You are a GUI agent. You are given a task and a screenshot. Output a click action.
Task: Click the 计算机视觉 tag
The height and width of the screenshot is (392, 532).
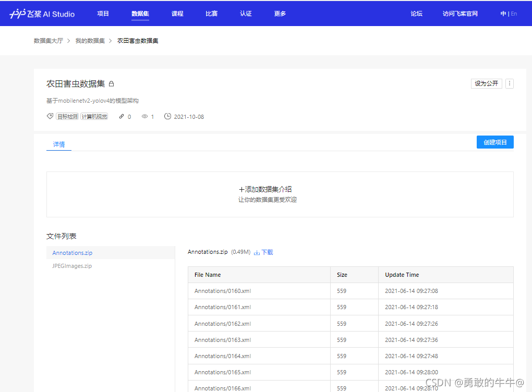pos(94,116)
